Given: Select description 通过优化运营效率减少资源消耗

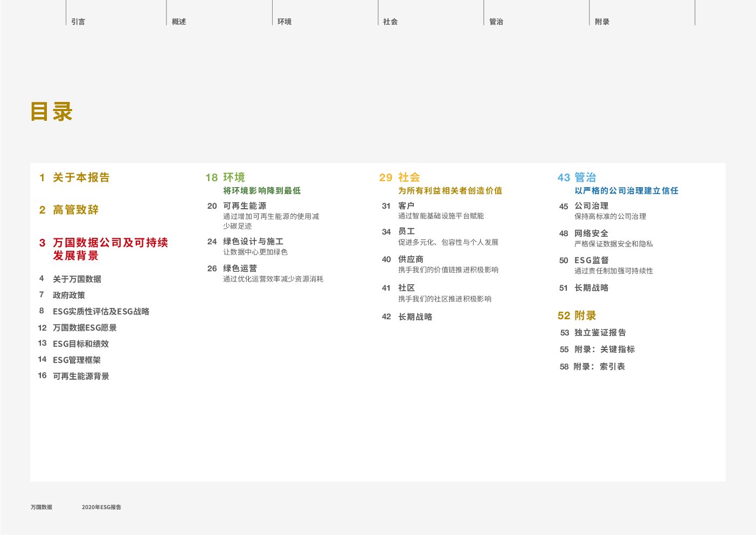Looking at the screenshot, I should pyautogui.click(x=273, y=279).
